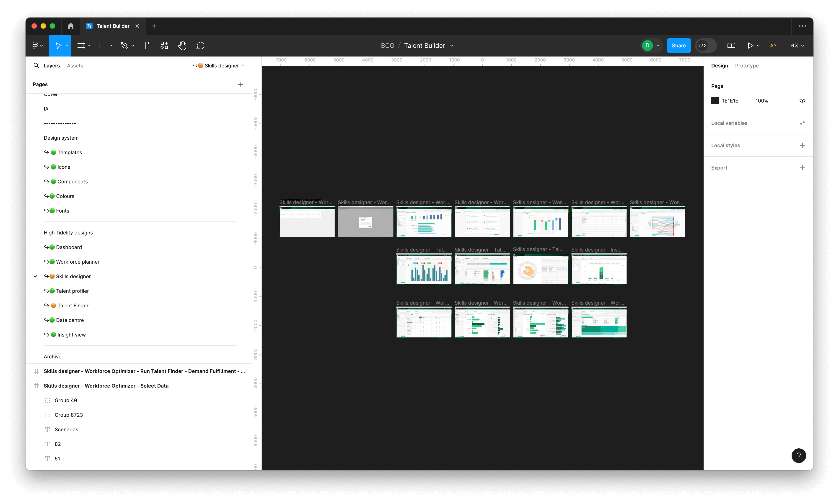This screenshot has height=504, width=839.
Task: Switch to the Prototype tab
Action: point(747,66)
